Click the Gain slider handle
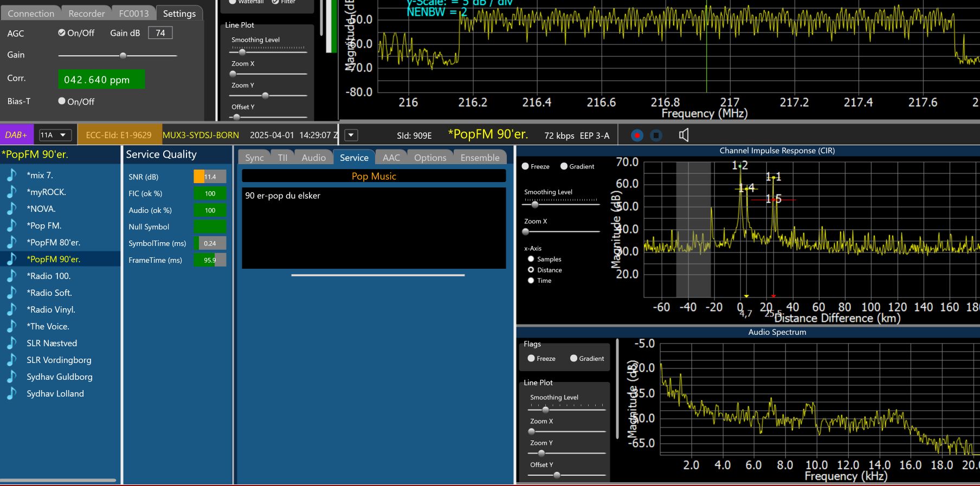 123,56
